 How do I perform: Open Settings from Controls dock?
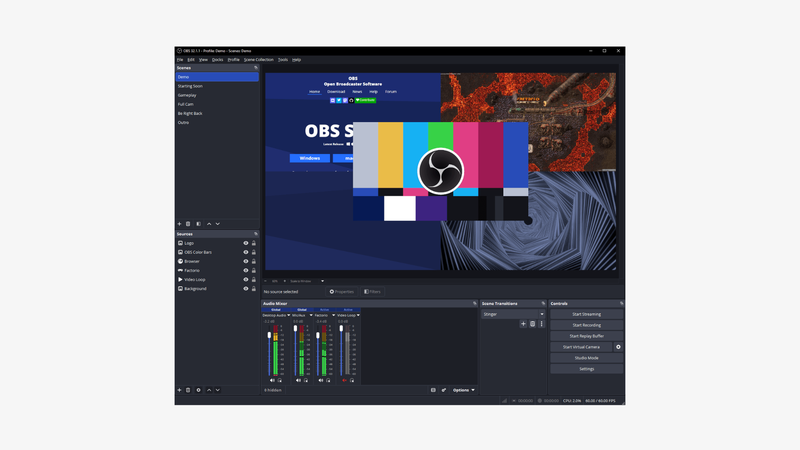[586, 369]
